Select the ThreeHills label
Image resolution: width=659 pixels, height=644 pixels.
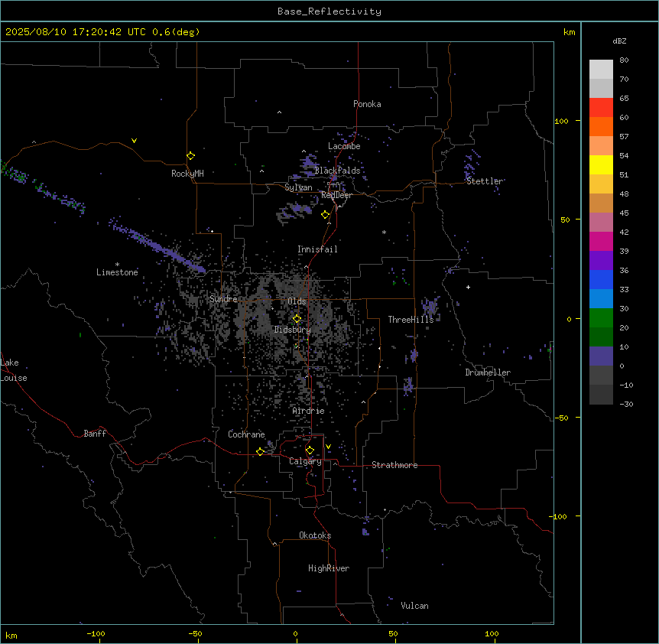(411, 320)
